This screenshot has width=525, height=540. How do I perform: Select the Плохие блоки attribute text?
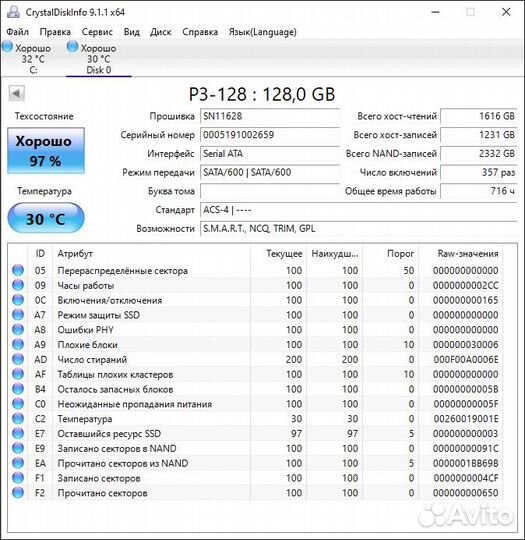click(88, 345)
